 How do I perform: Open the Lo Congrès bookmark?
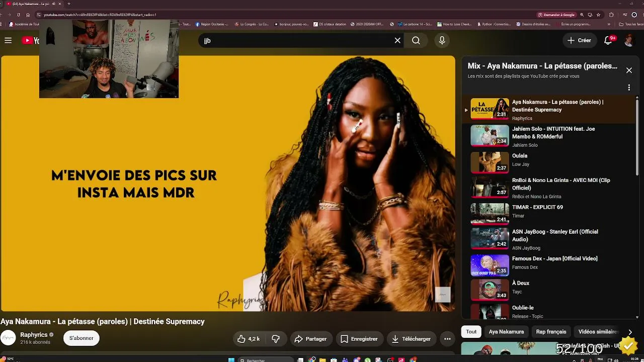[x=252, y=24]
